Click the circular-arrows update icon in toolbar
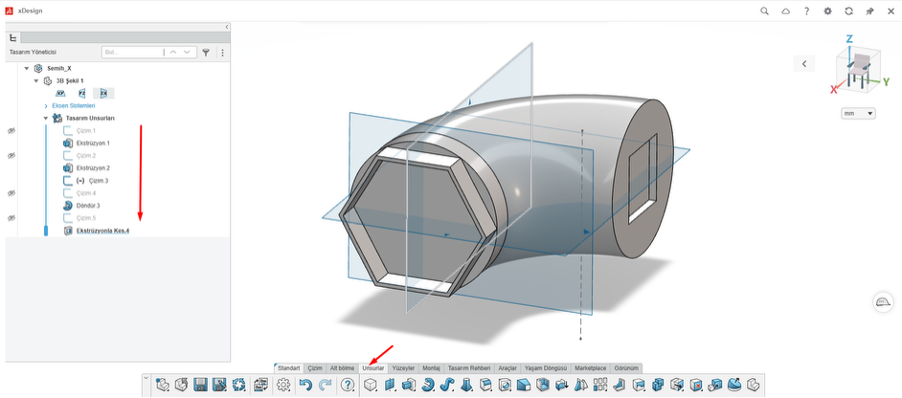The image size is (902, 398). point(239,384)
